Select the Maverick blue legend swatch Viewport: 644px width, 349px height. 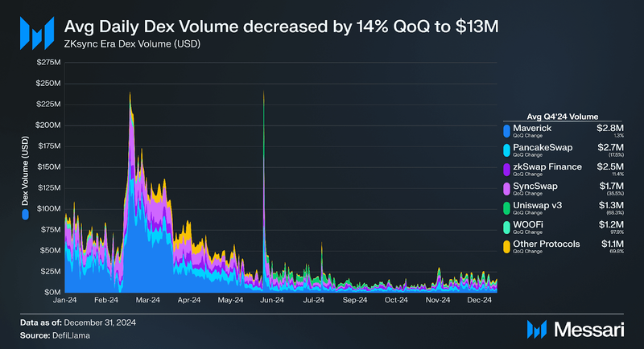tap(507, 131)
